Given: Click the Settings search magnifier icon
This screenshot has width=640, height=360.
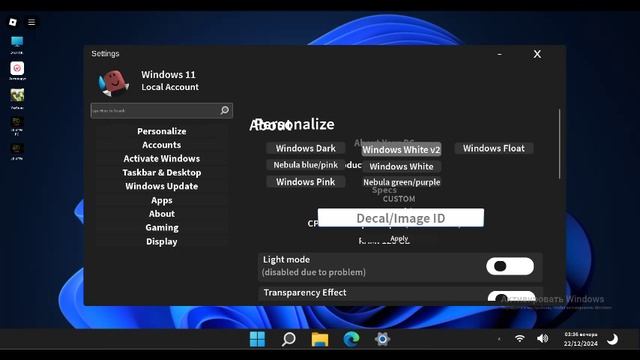Looking at the screenshot, I should (224, 110).
